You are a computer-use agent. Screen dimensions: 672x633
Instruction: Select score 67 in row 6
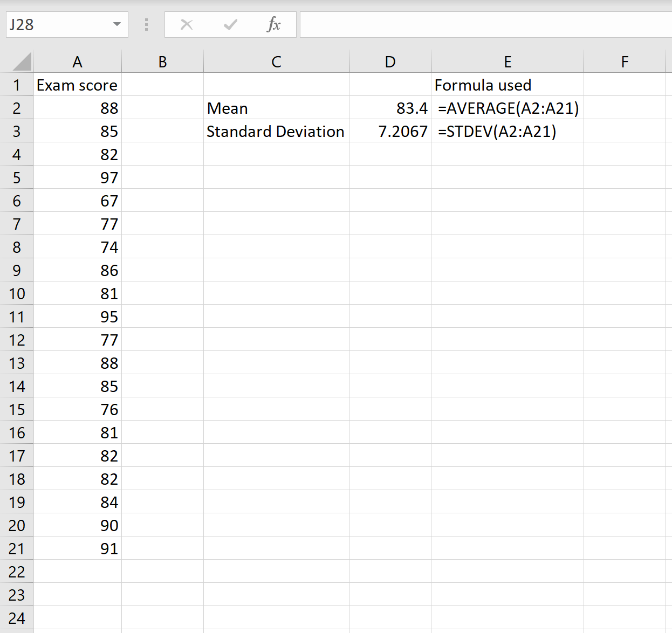click(78, 201)
